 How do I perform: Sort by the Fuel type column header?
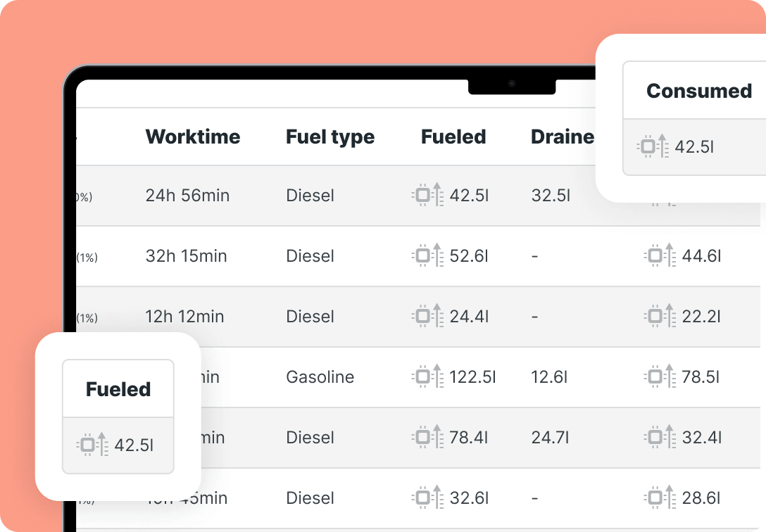330,137
